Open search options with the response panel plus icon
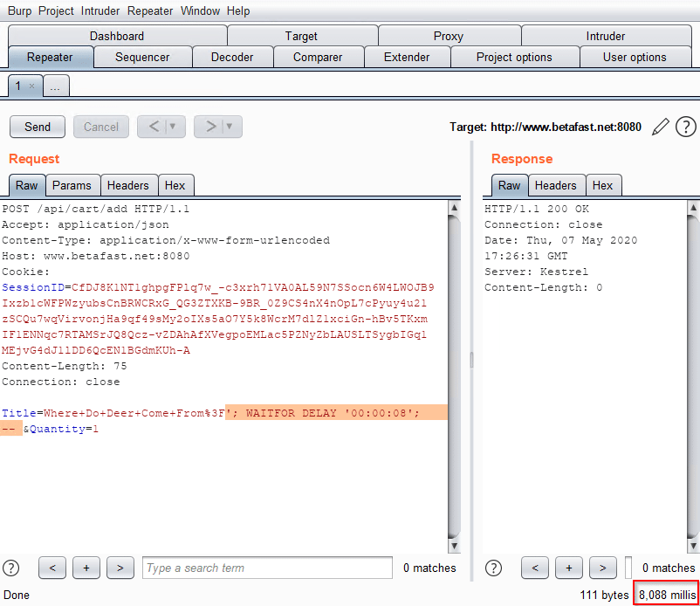The height and width of the screenshot is (606, 700). (x=569, y=568)
